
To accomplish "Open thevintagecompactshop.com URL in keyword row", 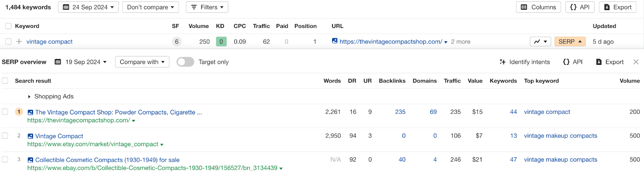I will [391, 41].
